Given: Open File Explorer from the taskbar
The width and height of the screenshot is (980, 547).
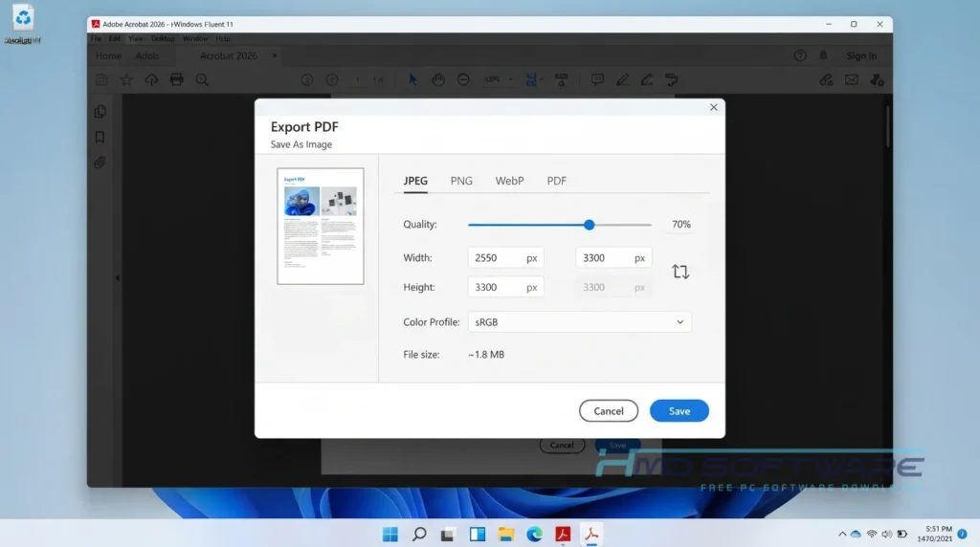Looking at the screenshot, I should tap(505, 535).
